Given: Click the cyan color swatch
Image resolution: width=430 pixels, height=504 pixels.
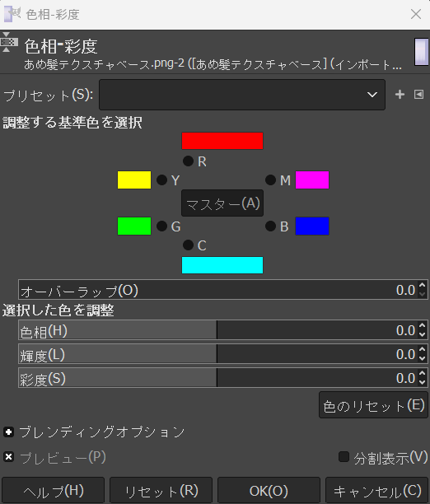Looking at the screenshot, I should [x=222, y=265].
